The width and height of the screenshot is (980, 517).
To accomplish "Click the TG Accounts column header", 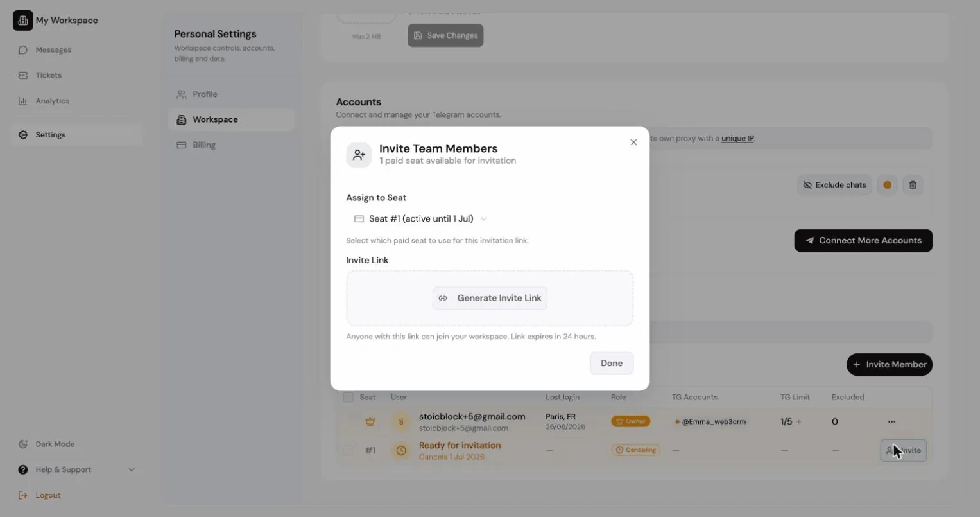I will coord(694,397).
